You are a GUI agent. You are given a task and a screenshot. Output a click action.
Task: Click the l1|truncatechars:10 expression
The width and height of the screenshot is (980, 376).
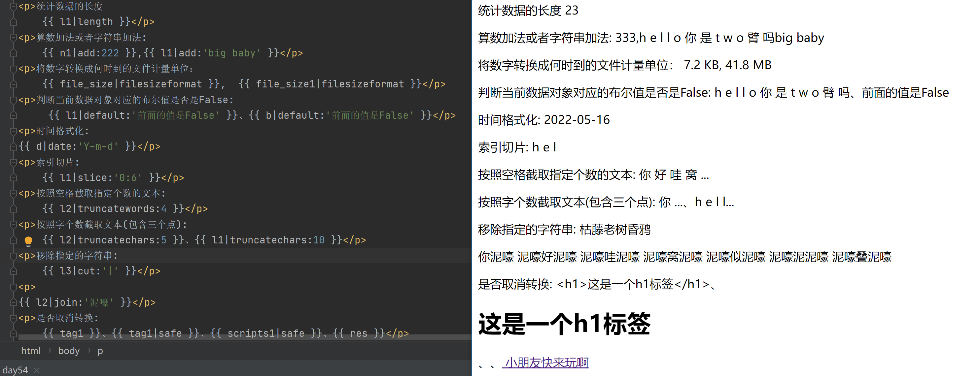click(268, 240)
